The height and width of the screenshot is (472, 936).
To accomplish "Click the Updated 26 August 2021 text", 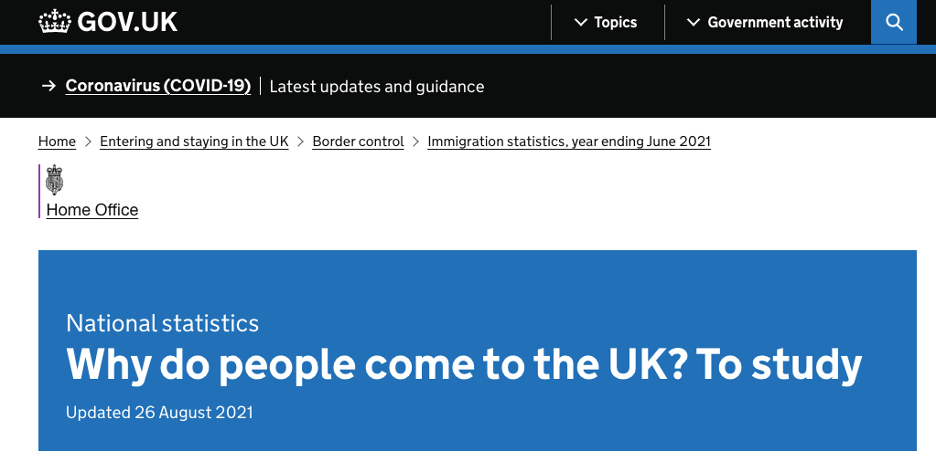I will click(159, 412).
